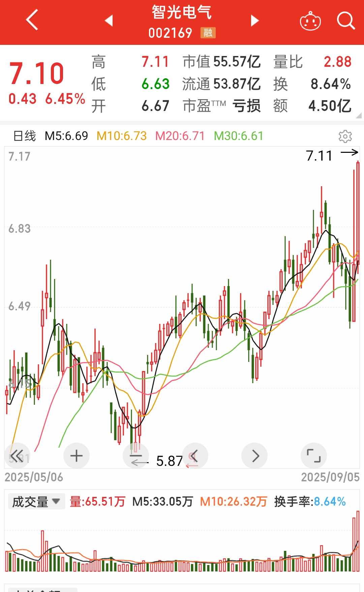Tap the 融 margin trading badge

point(208,33)
